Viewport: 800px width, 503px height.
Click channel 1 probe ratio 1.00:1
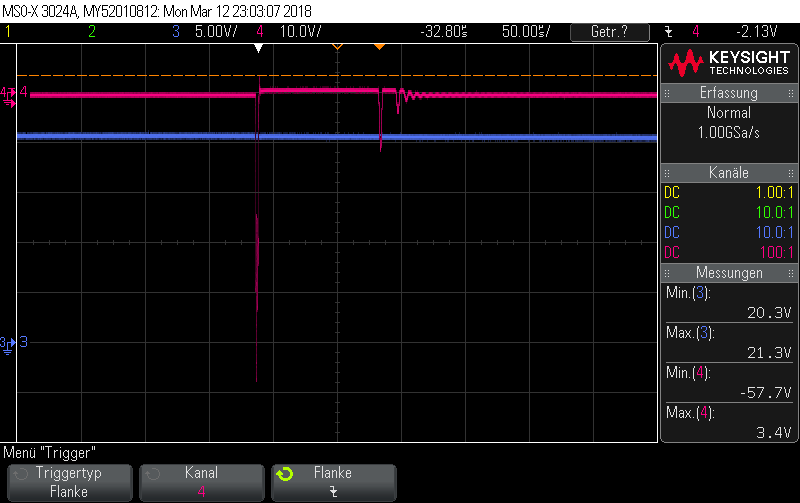[x=774, y=193]
